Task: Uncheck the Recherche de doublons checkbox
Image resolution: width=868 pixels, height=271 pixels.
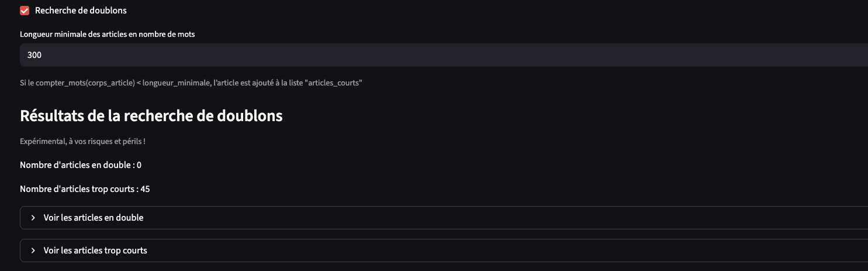Action: pyautogui.click(x=25, y=11)
